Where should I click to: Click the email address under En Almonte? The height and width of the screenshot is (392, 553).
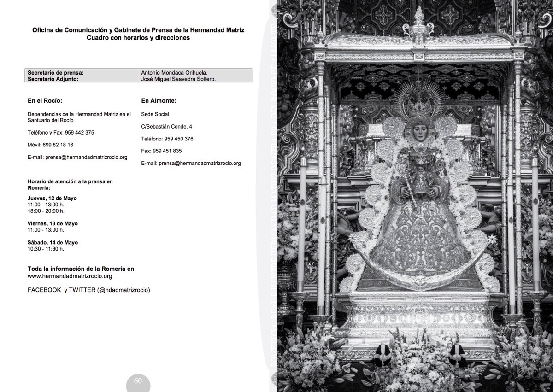click(x=200, y=163)
